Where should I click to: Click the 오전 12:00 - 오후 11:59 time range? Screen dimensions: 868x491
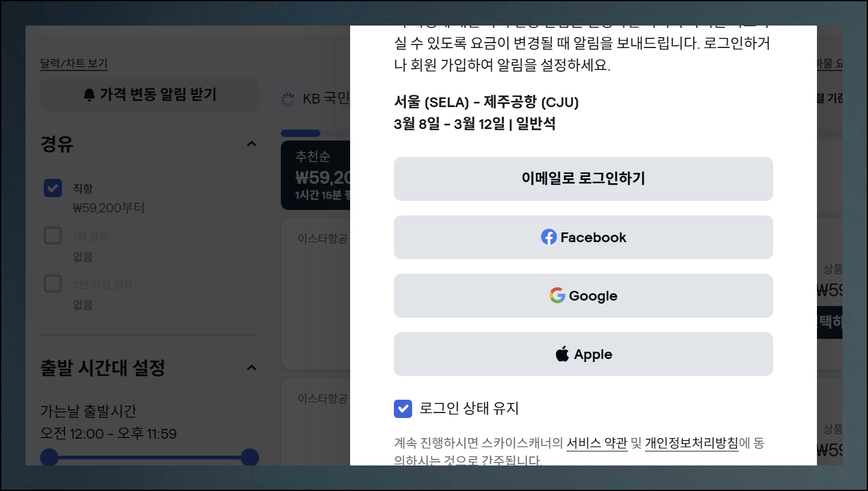click(x=108, y=434)
